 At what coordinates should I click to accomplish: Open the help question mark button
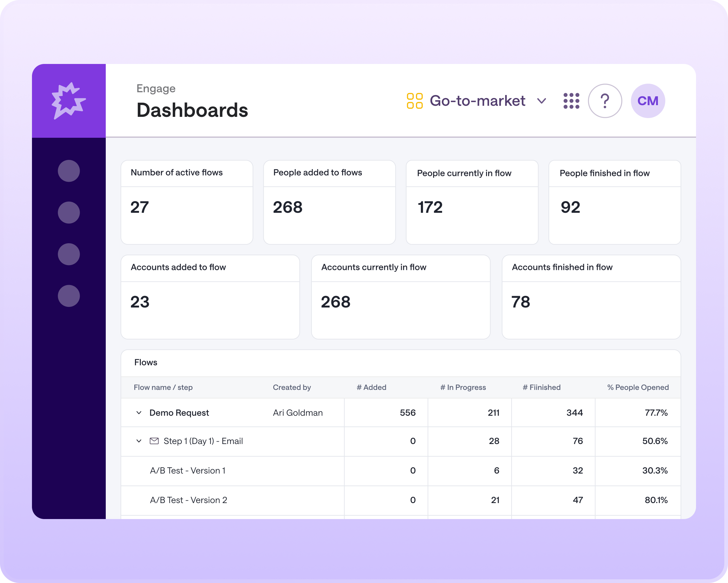[x=605, y=101]
